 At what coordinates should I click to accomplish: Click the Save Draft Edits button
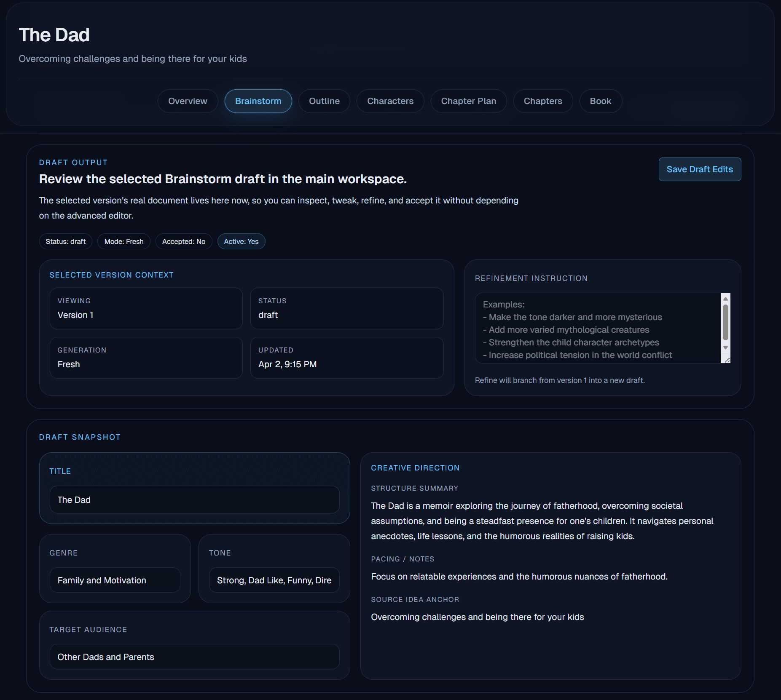[x=700, y=169]
